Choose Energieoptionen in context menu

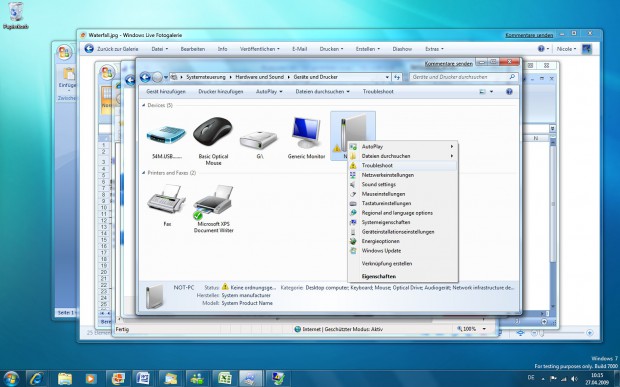[403, 242]
